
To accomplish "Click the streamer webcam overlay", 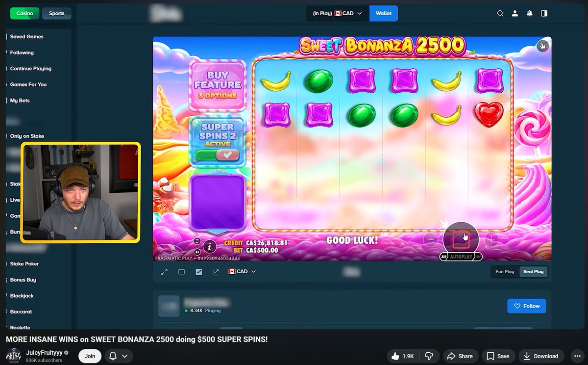I will (80, 192).
